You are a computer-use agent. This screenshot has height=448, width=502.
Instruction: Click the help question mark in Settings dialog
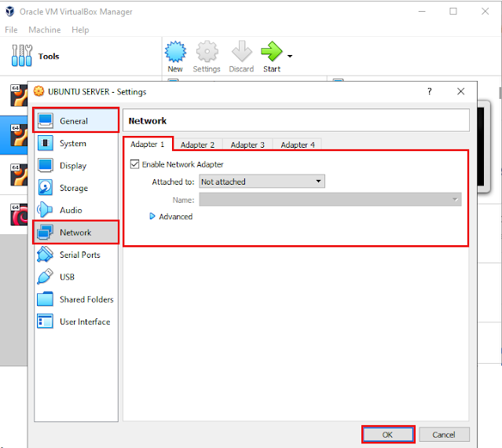pyautogui.click(x=429, y=92)
